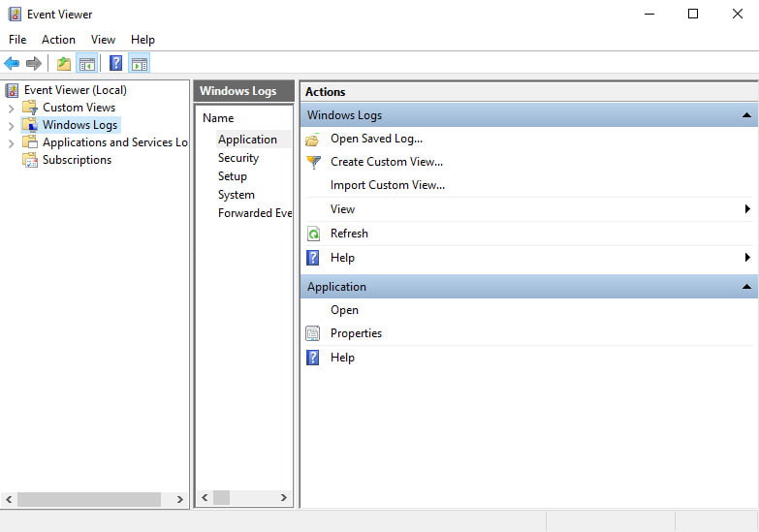Click the Up One Level folder icon

[x=64, y=64]
